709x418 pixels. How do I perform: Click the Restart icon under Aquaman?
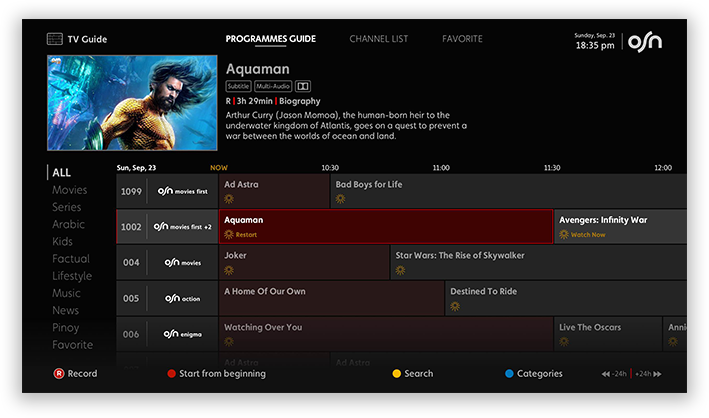(x=229, y=234)
